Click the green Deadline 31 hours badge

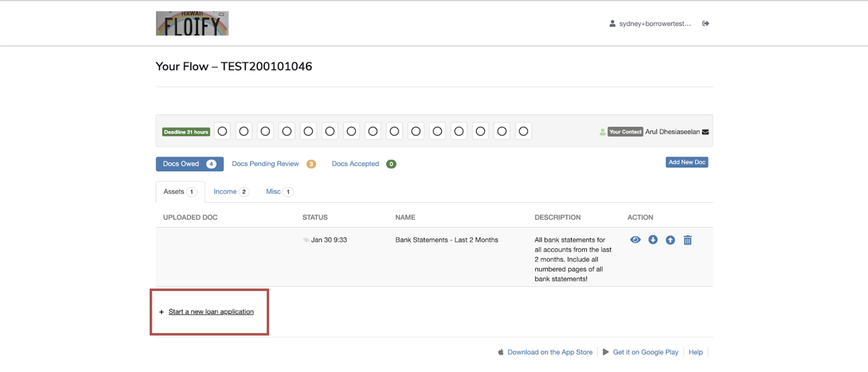pos(186,132)
